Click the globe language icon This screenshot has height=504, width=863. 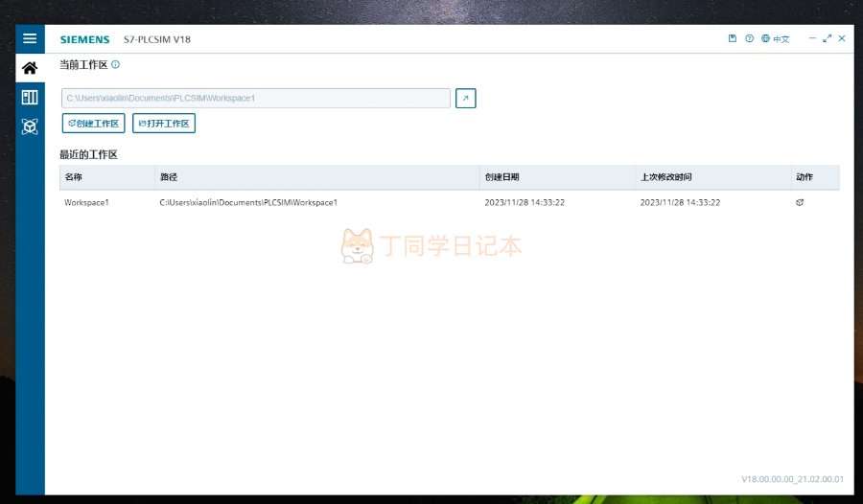coord(765,38)
